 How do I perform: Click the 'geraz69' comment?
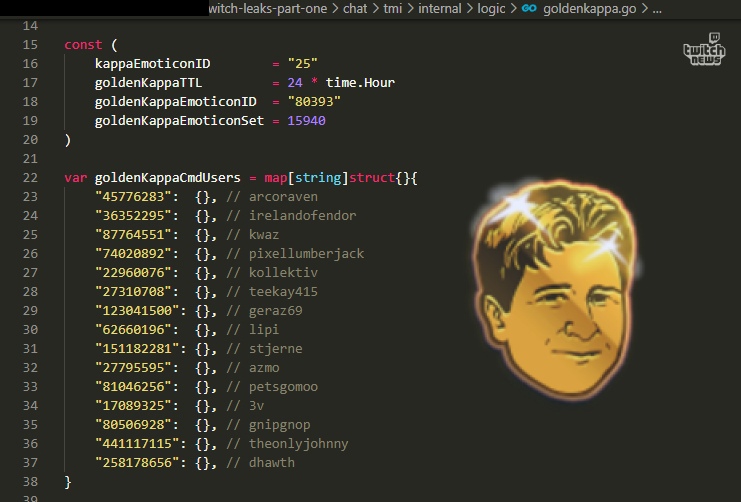(x=276, y=311)
